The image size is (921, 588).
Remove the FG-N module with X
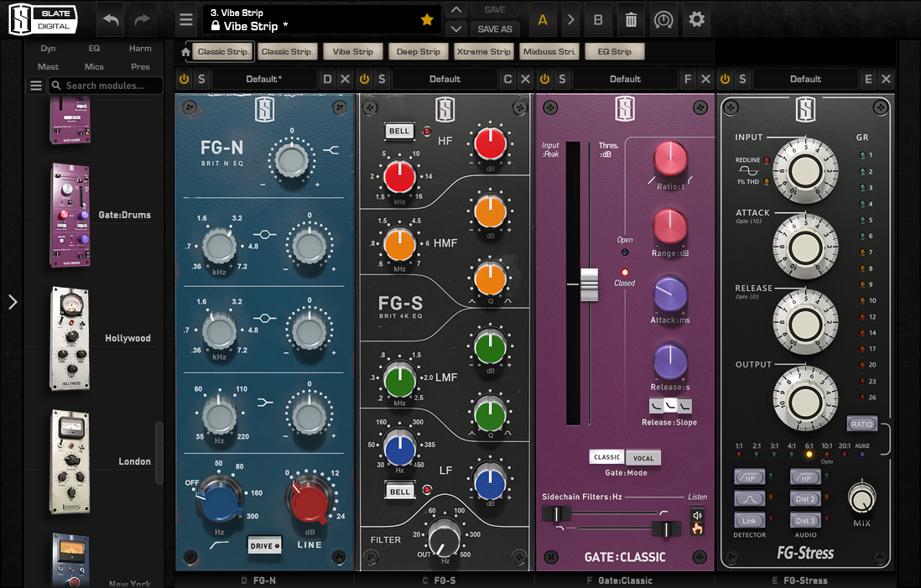(346, 79)
